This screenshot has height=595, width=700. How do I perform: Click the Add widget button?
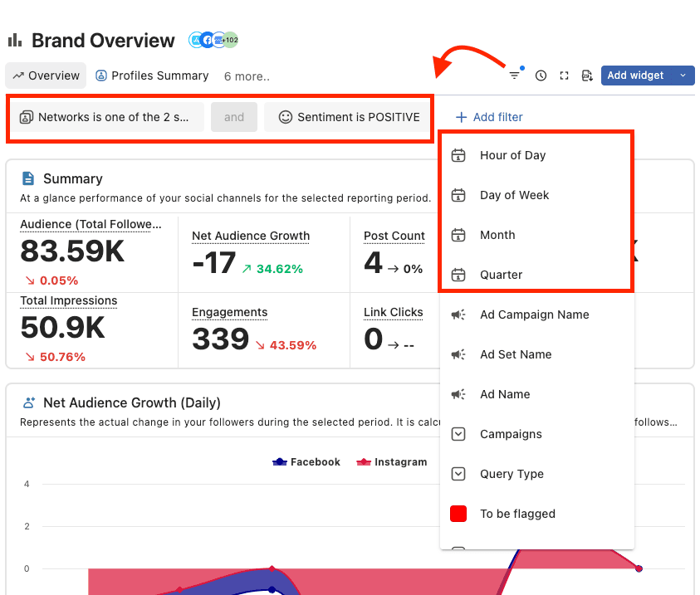tap(635, 76)
